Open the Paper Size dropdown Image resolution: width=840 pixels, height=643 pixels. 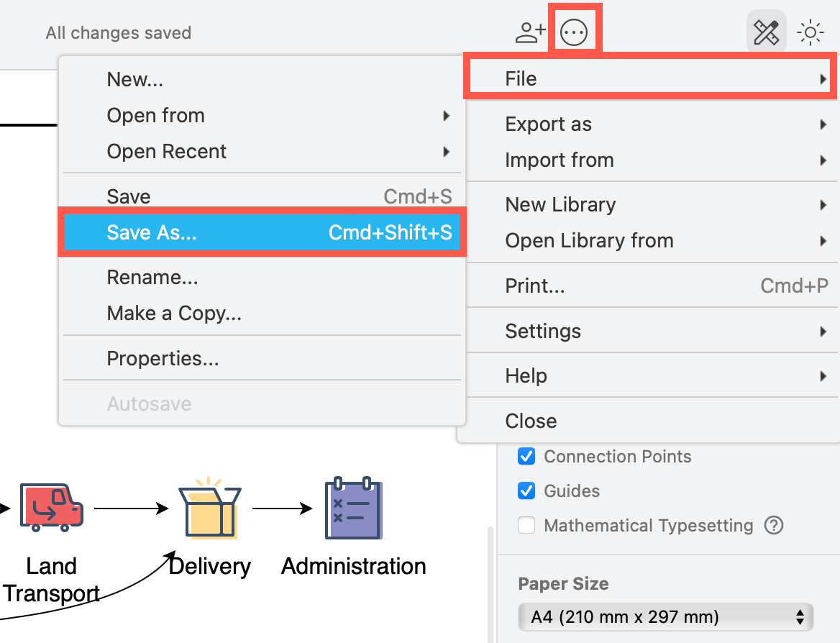click(665, 617)
